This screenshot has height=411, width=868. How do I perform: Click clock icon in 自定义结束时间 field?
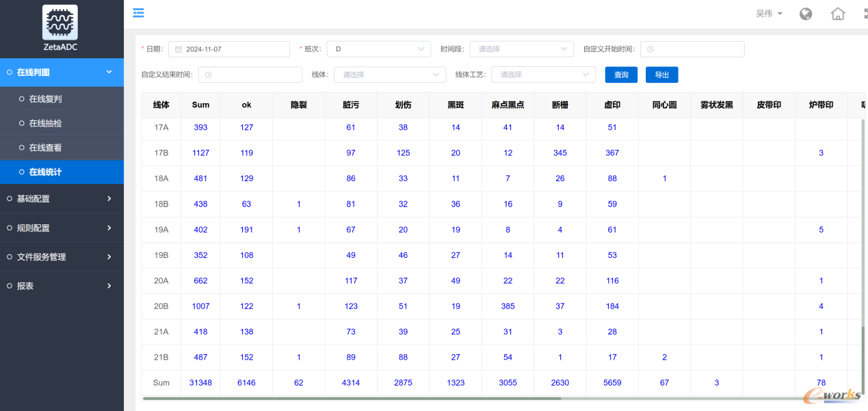pos(209,75)
